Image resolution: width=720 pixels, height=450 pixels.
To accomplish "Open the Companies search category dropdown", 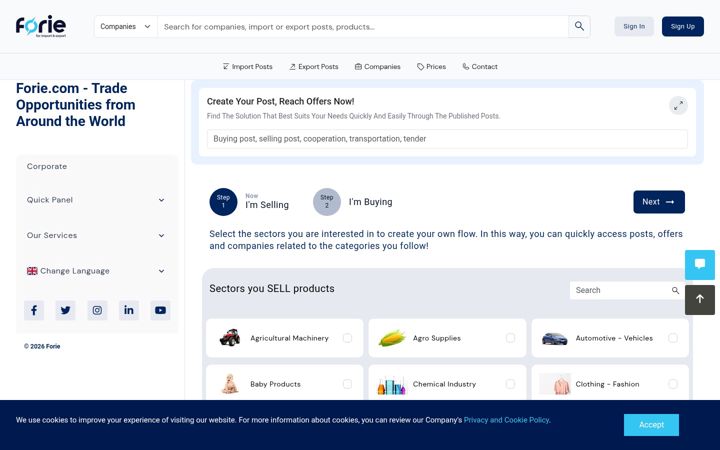I will point(126,27).
